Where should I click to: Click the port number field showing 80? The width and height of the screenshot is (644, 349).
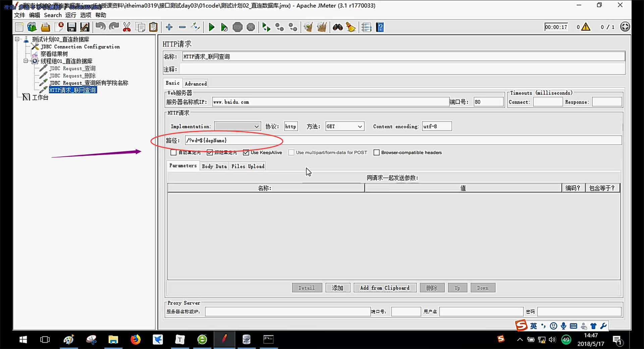tap(488, 102)
